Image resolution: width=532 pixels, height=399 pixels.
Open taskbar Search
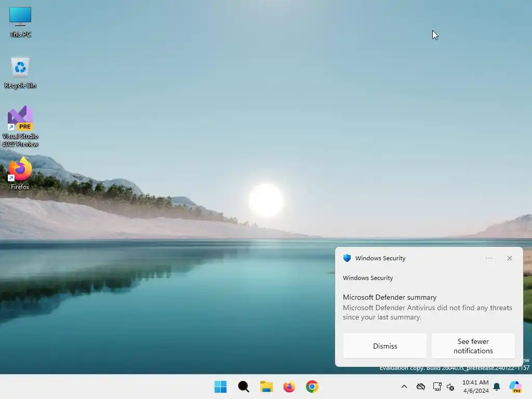click(244, 387)
